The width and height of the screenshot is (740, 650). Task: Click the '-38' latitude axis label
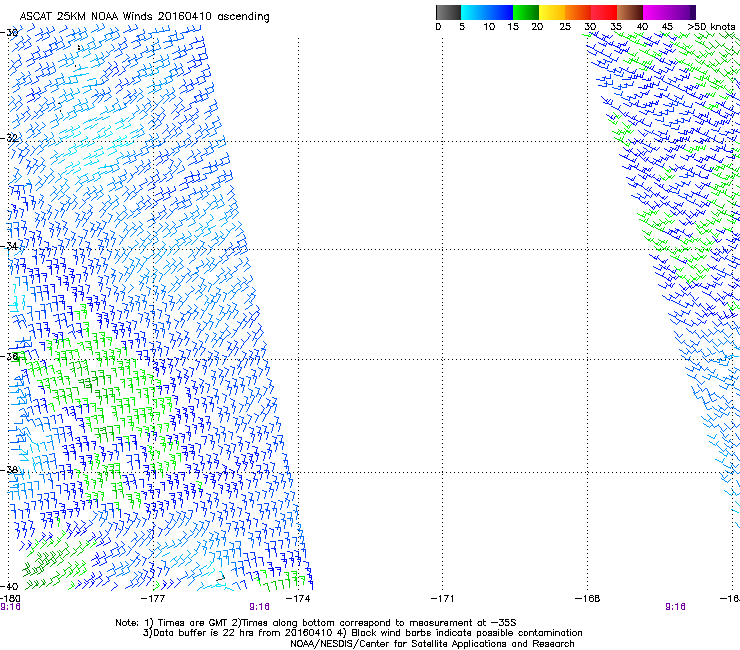coord(9,470)
